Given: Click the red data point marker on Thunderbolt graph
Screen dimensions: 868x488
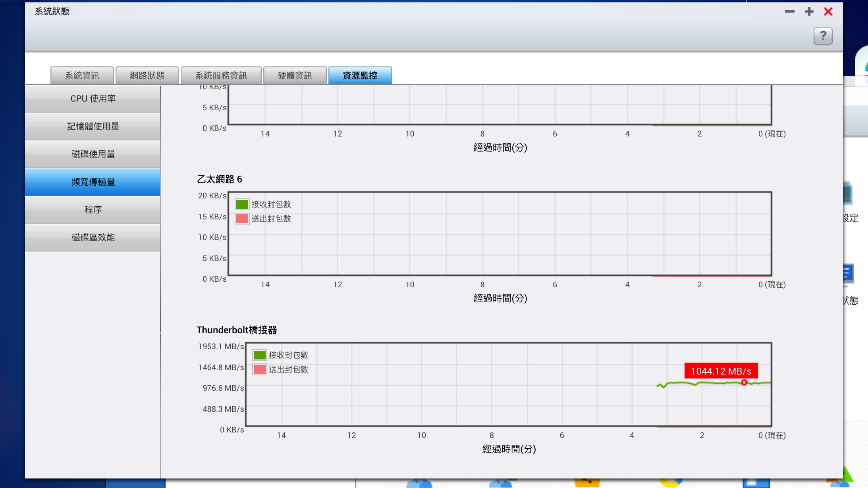Looking at the screenshot, I should [x=744, y=382].
